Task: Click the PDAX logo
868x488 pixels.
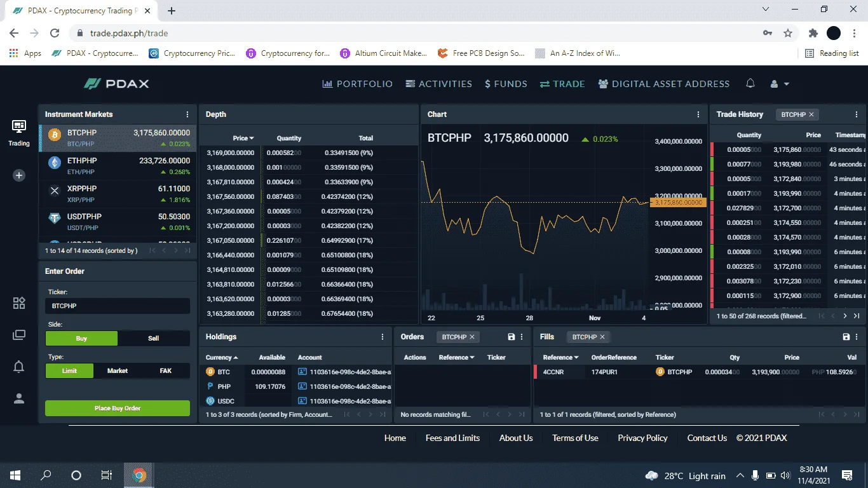Action: [x=116, y=83]
